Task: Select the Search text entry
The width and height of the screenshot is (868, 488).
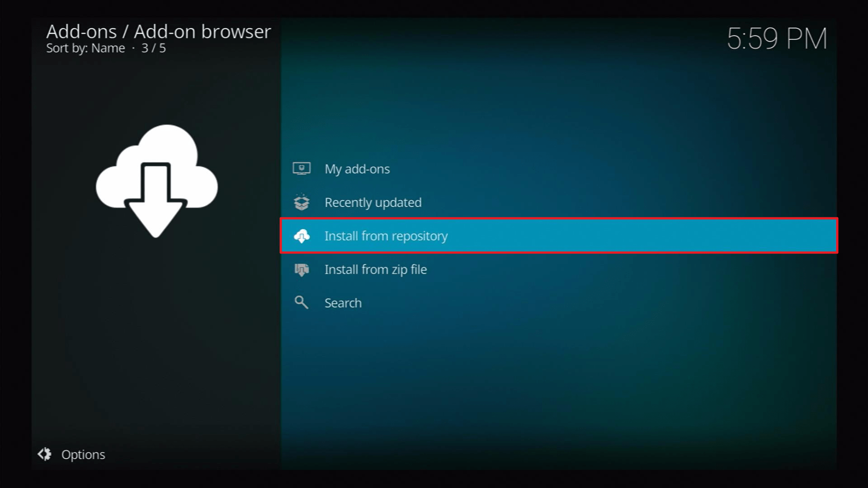Action: coord(343,303)
